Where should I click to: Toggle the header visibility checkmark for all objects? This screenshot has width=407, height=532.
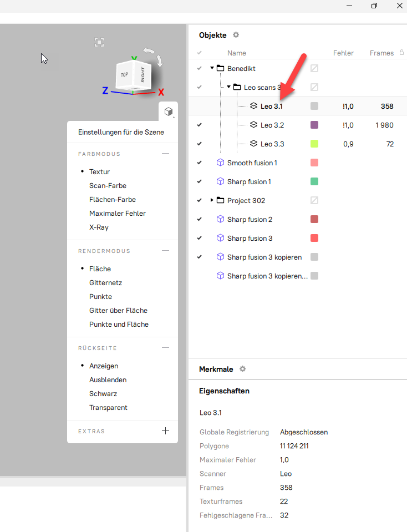[x=200, y=53]
